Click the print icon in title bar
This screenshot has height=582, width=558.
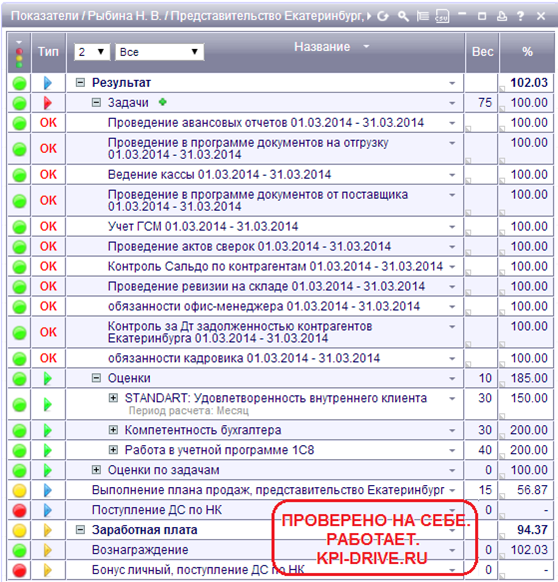pos(502,16)
